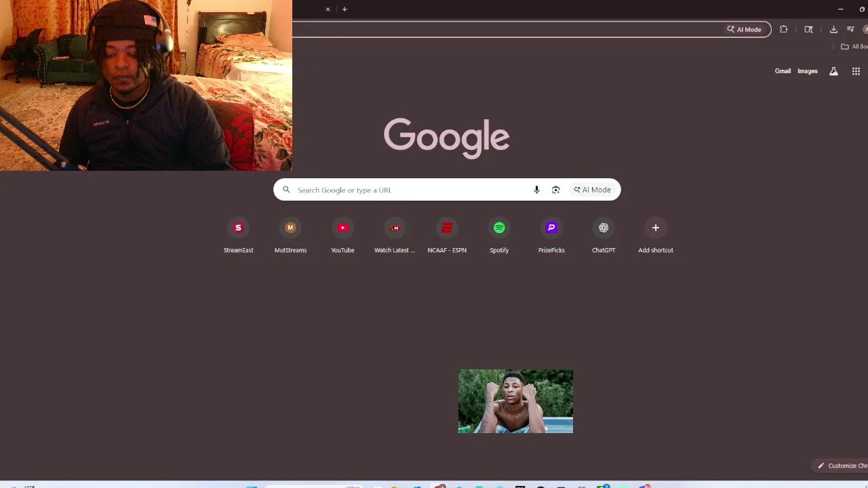The image size is (868, 488).
Task: Click the Customize Chrome button
Action: tap(841, 466)
